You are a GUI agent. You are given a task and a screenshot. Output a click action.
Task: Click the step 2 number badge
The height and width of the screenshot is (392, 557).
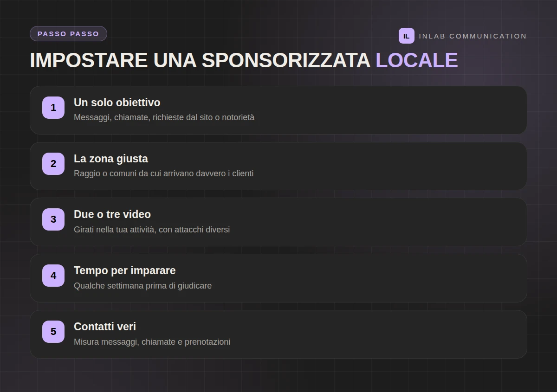(53, 164)
